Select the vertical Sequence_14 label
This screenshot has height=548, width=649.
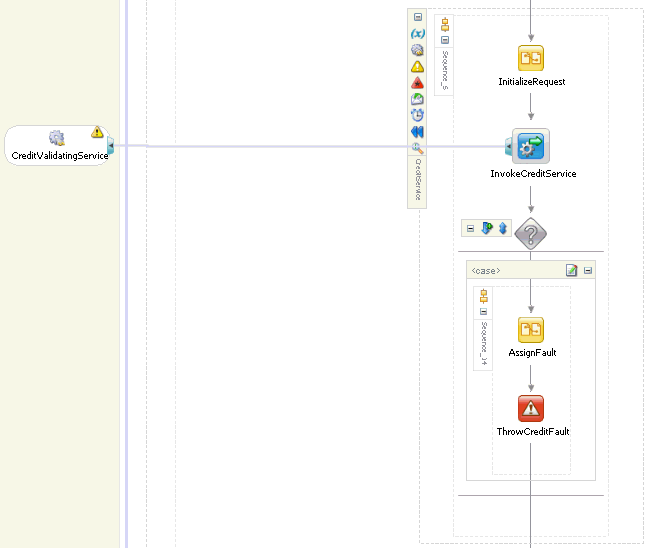click(484, 344)
